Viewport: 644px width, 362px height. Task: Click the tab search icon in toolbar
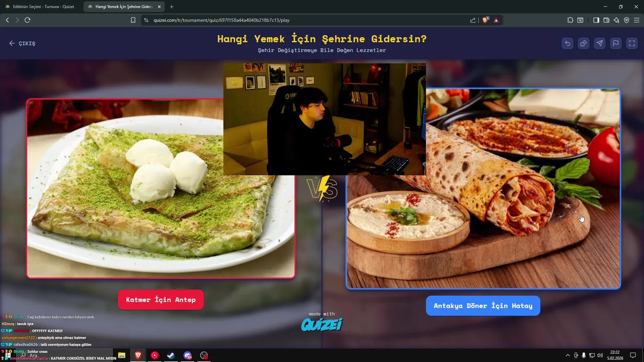pyautogui.click(x=580, y=20)
